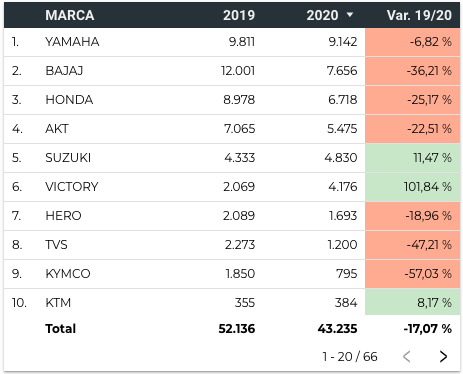
Task: Select the HERO row name
Action: (x=63, y=216)
